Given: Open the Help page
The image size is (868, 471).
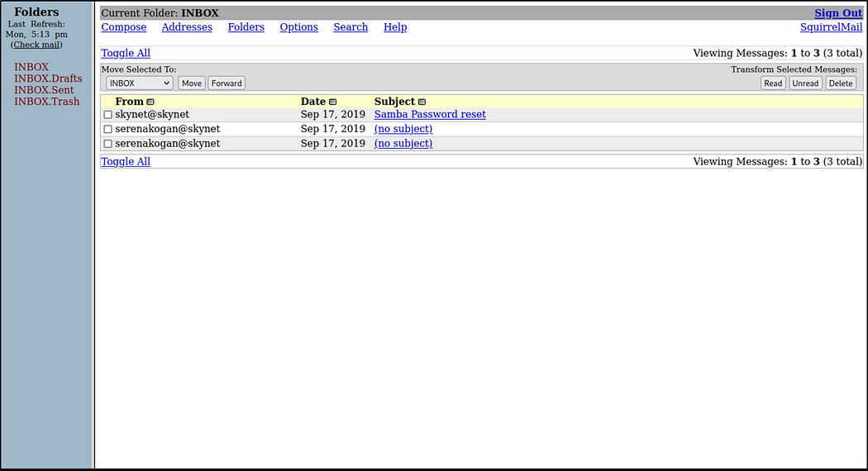Looking at the screenshot, I should pos(395,27).
